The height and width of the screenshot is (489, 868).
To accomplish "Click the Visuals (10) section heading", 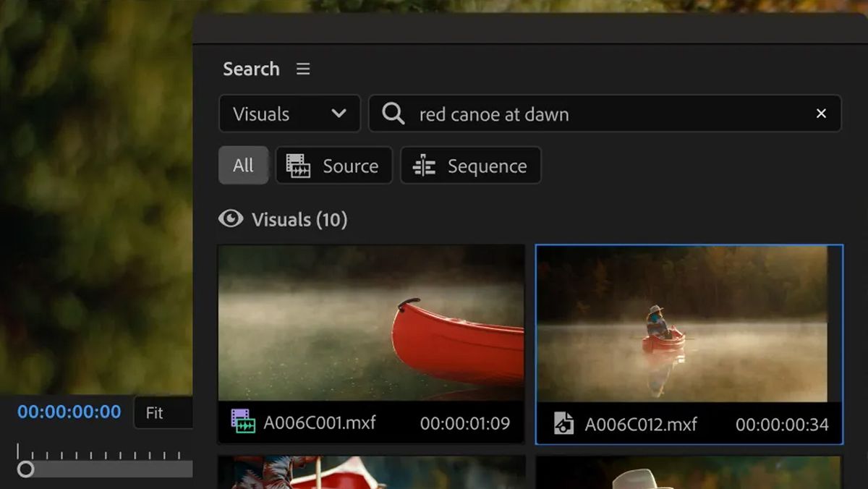I will tap(299, 219).
